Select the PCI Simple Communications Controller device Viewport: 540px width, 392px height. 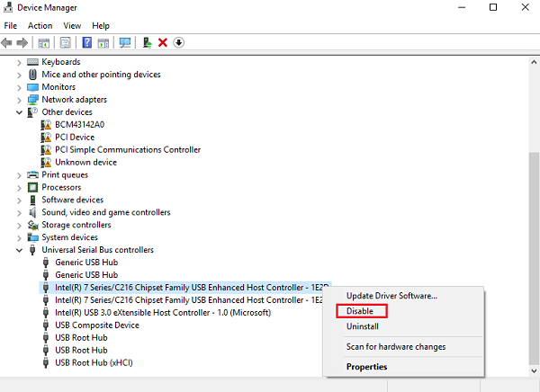coord(128,150)
